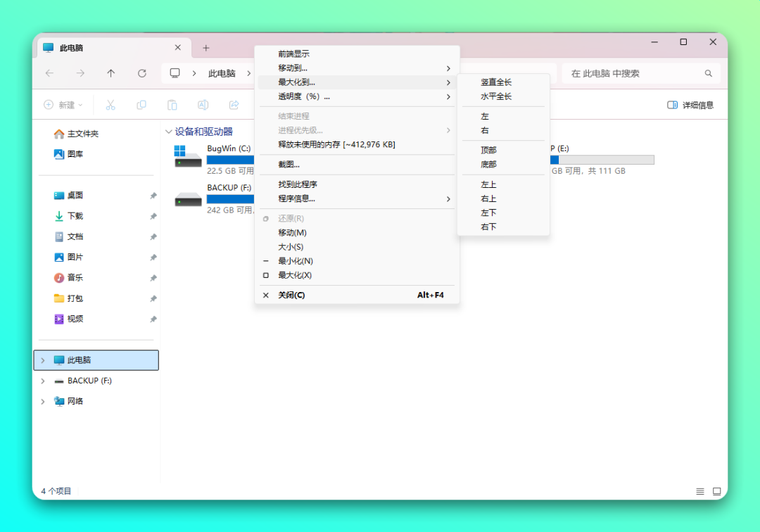Click the Copy icon in toolbar
This screenshot has height=532, width=760.
click(141, 105)
